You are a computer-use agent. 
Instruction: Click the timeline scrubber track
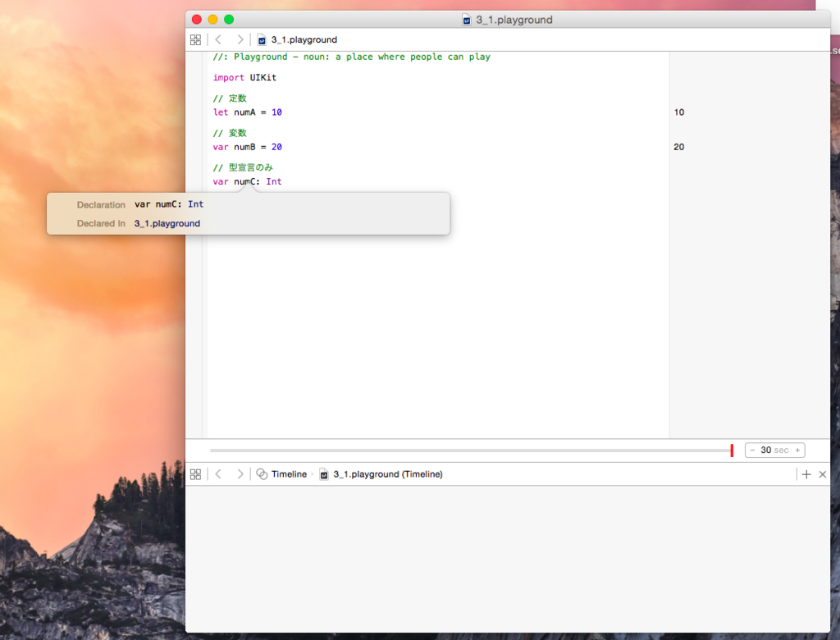470,450
